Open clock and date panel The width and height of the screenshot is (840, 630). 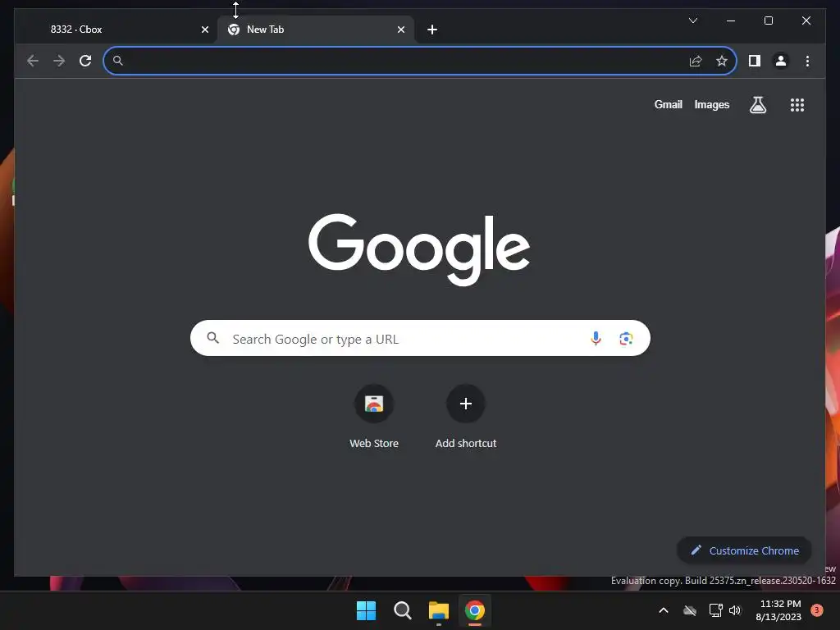(x=779, y=610)
